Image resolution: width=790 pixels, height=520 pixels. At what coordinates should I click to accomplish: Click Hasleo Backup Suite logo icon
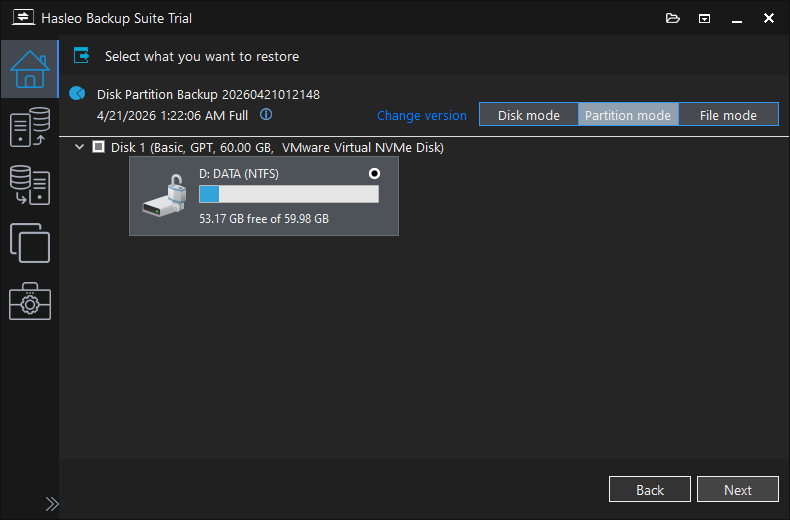23,18
